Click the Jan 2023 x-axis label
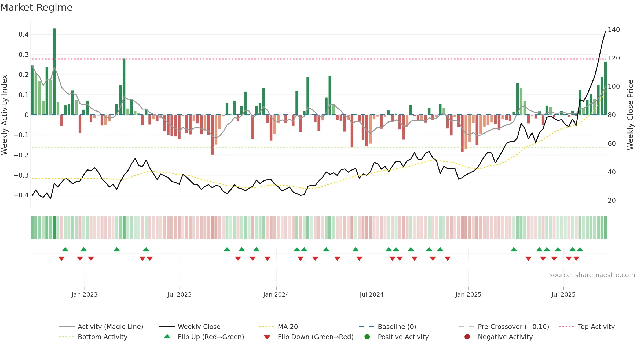 (85, 294)
